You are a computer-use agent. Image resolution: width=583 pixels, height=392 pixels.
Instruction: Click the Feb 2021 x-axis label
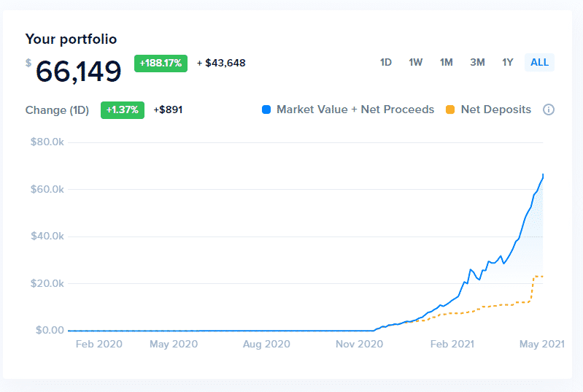[x=452, y=344]
